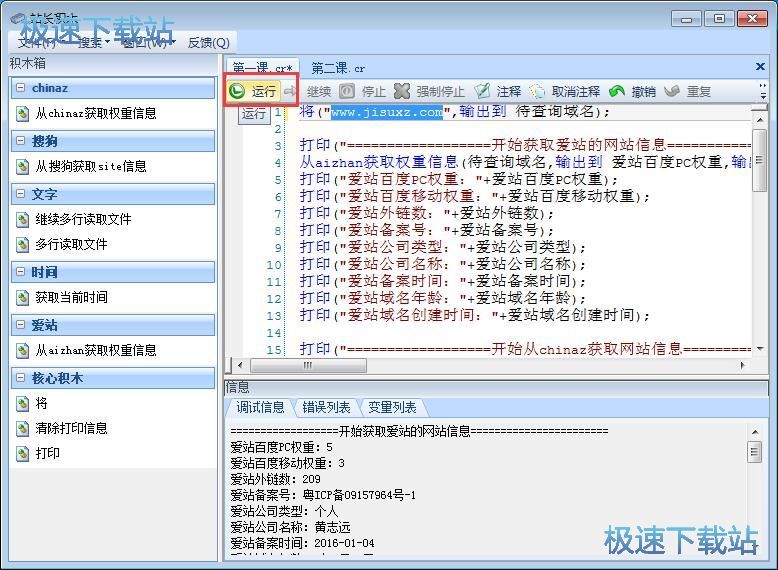The height and width of the screenshot is (570, 778).
Task: Close the editor tab panel with X
Action: [760, 66]
